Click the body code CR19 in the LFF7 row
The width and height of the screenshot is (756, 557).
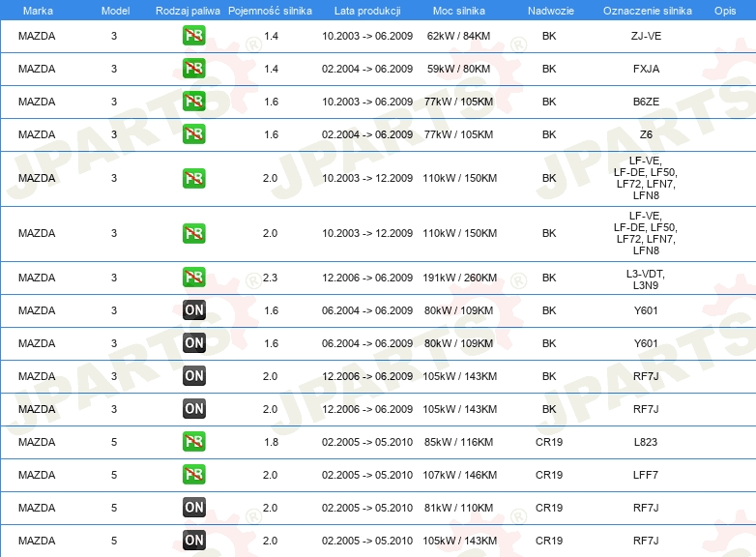click(x=549, y=475)
